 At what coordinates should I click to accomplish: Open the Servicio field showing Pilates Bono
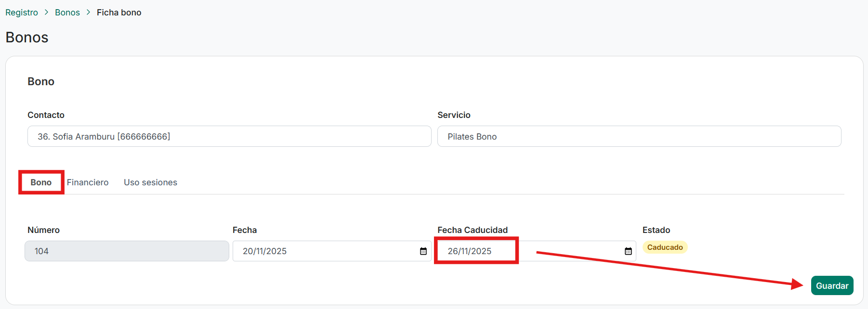click(639, 137)
